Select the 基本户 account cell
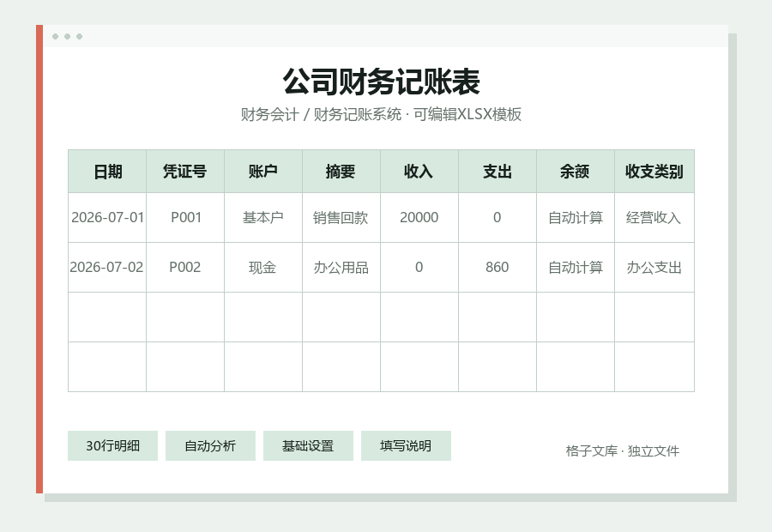Image resolution: width=772 pixels, height=532 pixels. click(x=263, y=218)
